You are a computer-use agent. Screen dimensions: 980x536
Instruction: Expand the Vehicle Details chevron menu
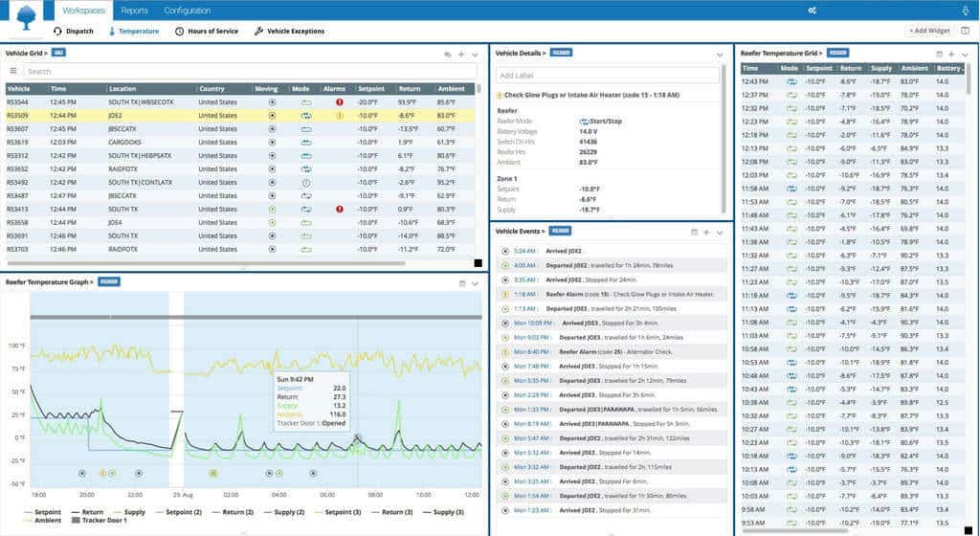pyautogui.click(x=720, y=55)
